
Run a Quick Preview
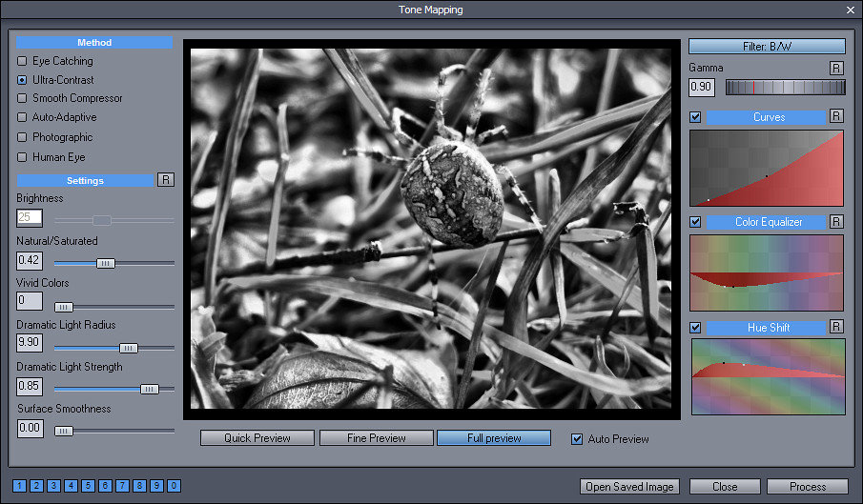click(257, 438)
